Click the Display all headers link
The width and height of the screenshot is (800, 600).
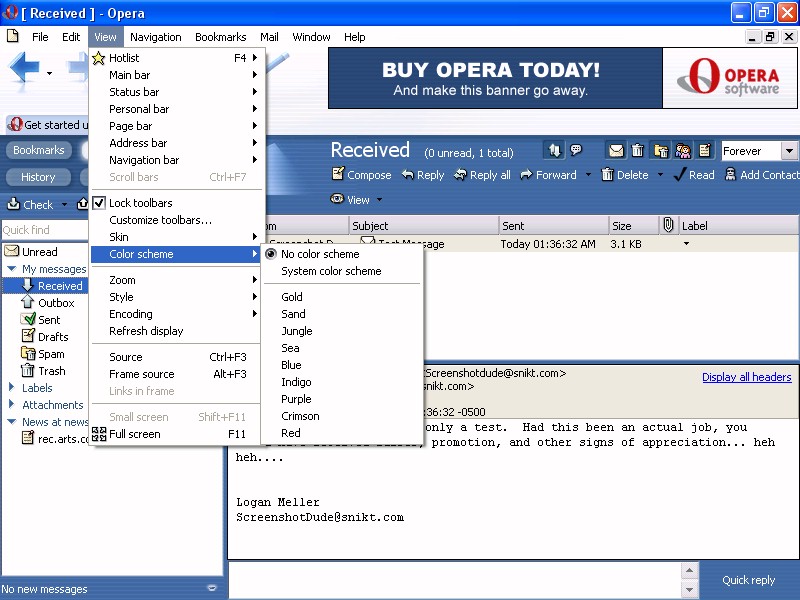(x=746, y=377)
